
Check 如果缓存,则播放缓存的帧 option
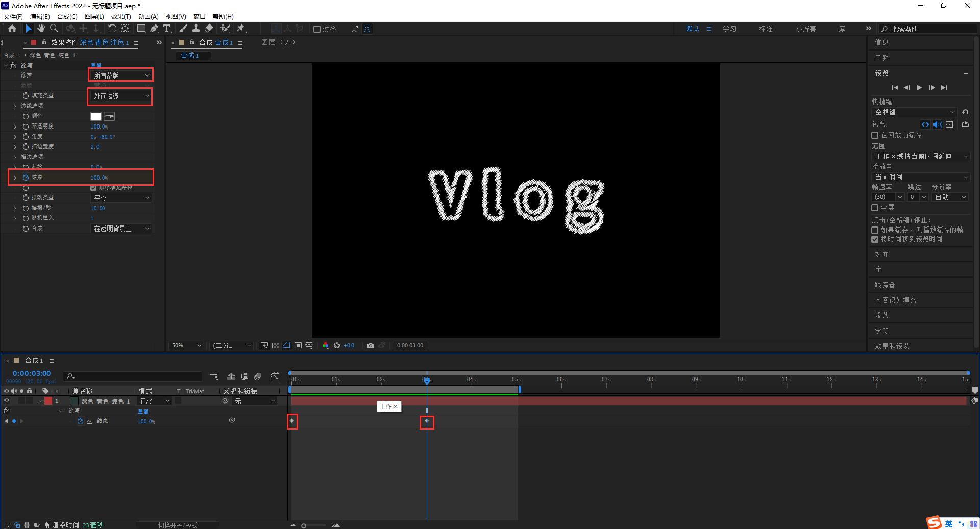pyautogui.click(x=875, y=230)
